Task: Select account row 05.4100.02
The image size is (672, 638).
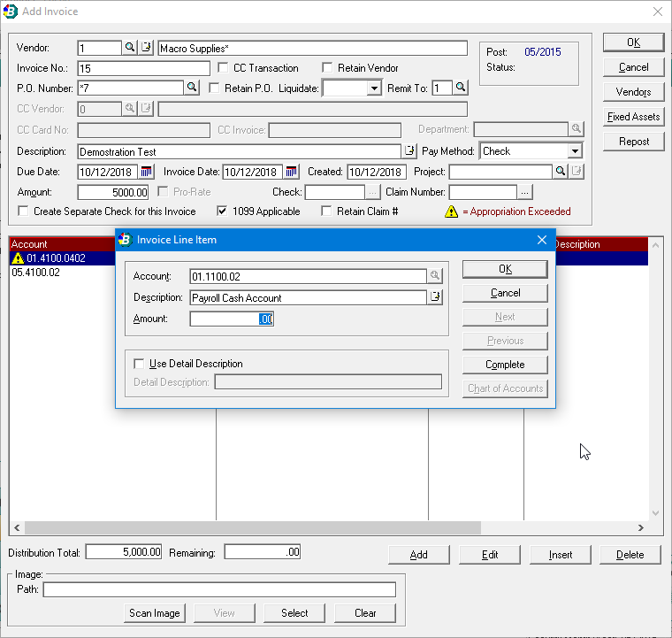Action: click(62, 273)
